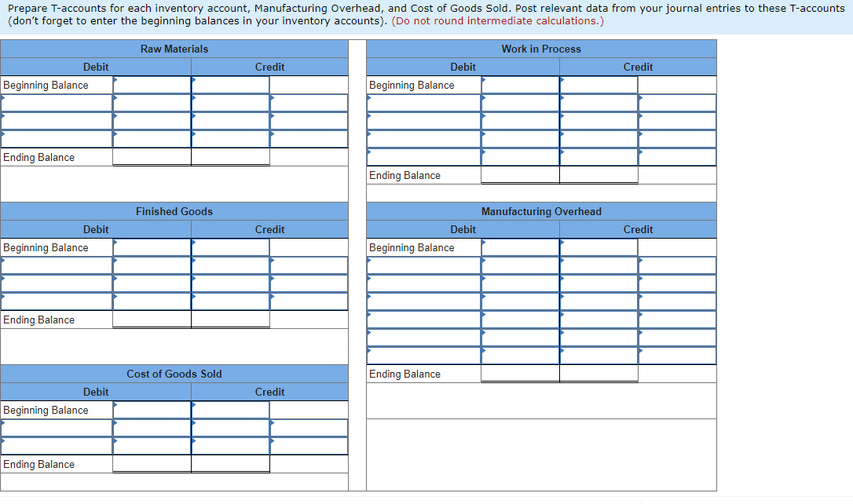
Task: Click Finished Goods Beginning Balance debit field
Action: (x=152, y=247)
